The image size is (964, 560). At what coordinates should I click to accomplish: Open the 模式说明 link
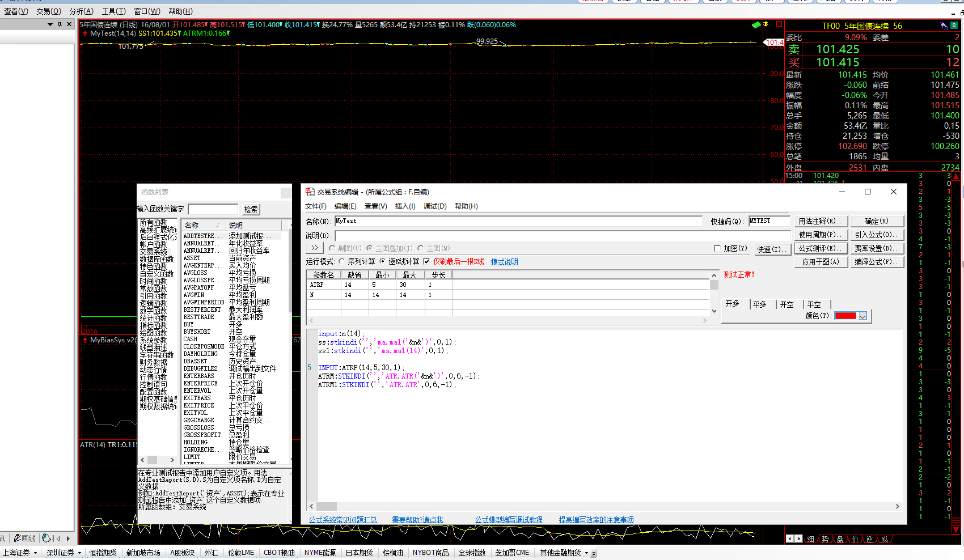coord(504,261)
